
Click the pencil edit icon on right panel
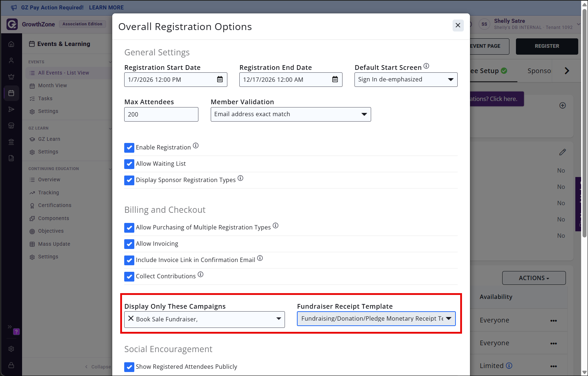[562, 152]
